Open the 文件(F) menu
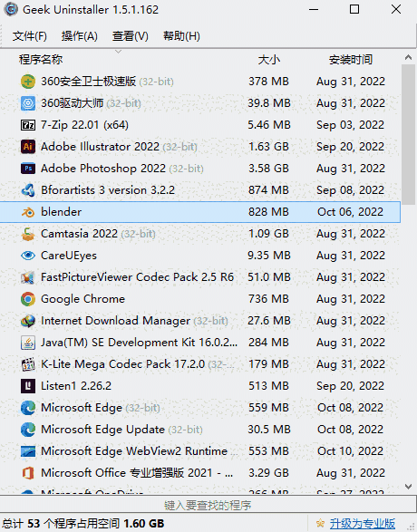This screenshot has width=417, height=532. pos(30,36)
